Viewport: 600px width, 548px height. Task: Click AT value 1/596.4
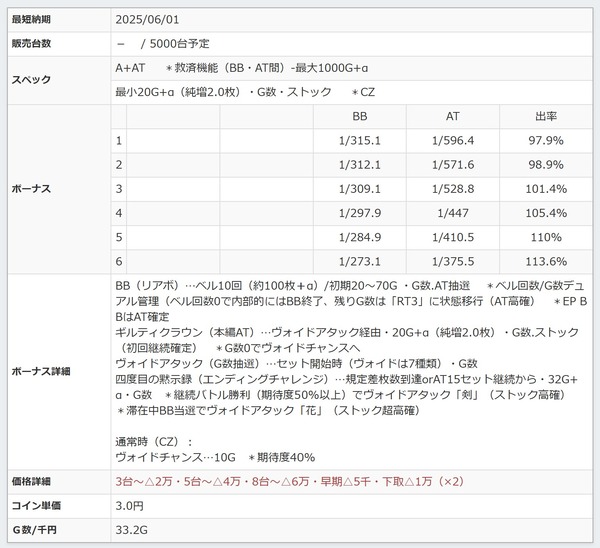tap(453, 141)
